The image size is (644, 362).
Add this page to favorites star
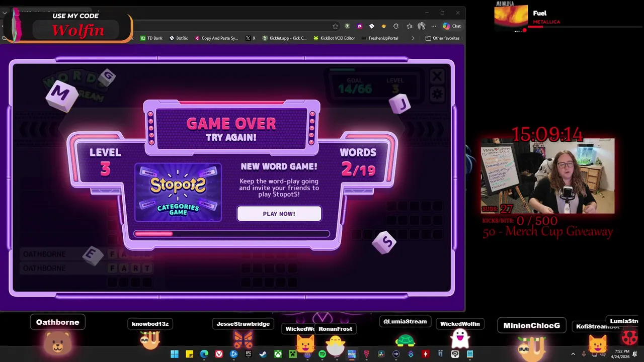pos(335,26)
